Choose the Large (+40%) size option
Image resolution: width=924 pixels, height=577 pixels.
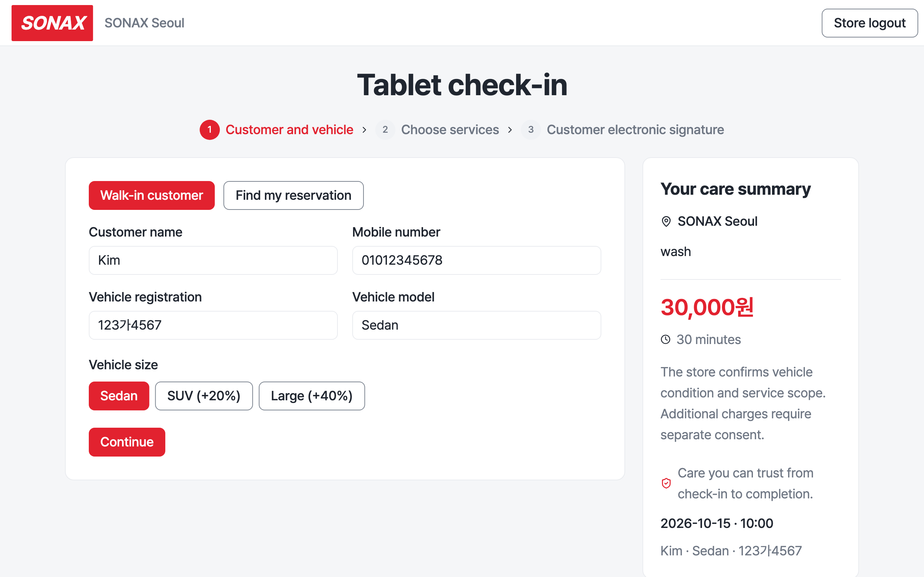pos(311,396)
